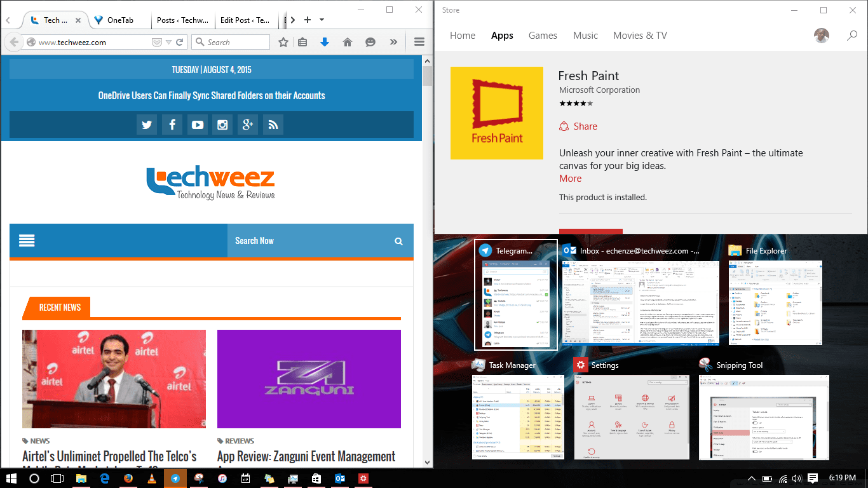868x488 pixels.
Task: Bookmark this page with star icon
Action: pyautogui.click(x=283, y=43)
